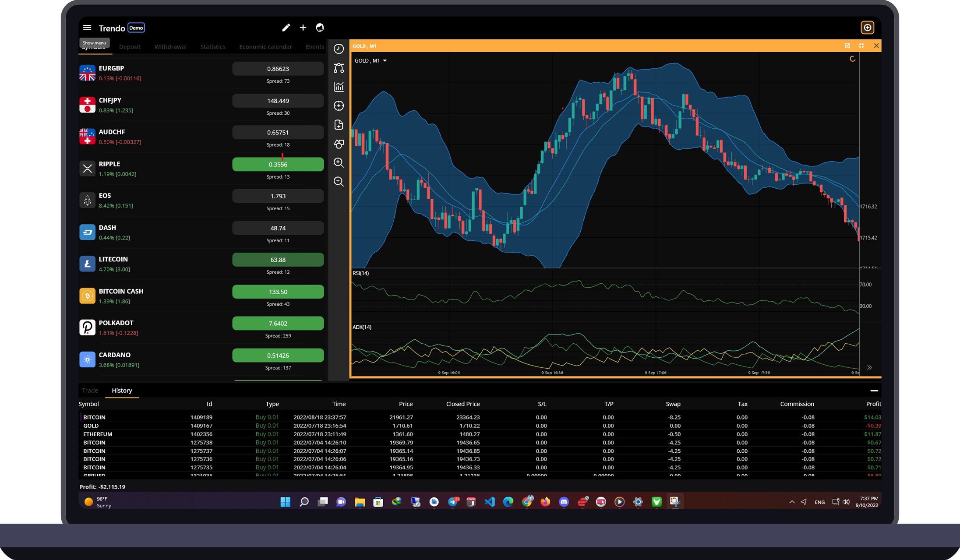
Task: Show hidden system tray icons
Action: click(791, 502)
